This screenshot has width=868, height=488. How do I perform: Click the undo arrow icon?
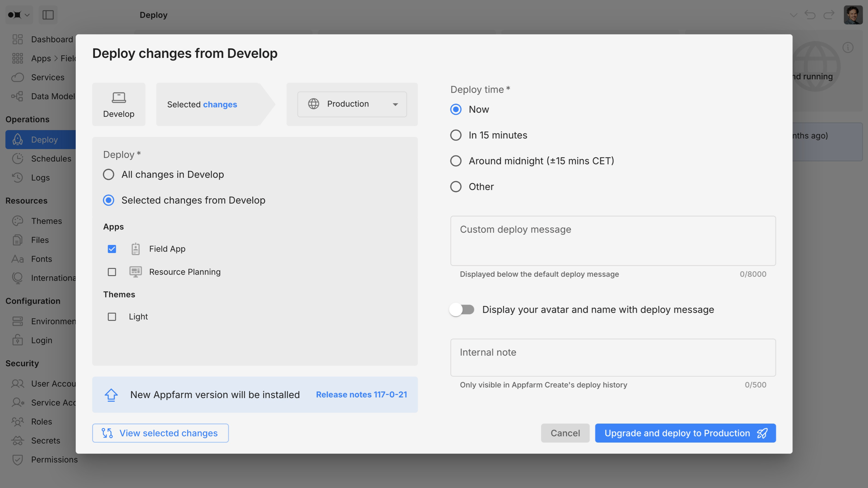810,15
